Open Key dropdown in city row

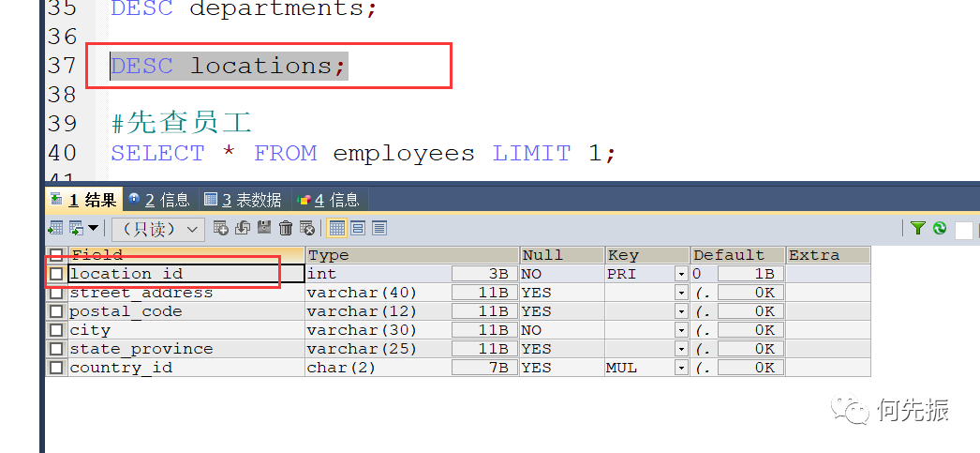point(681,330)
